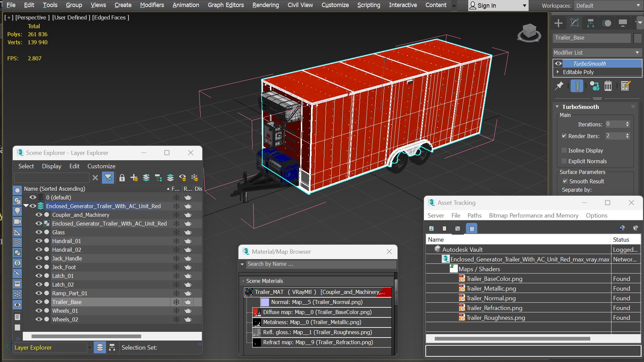This screenshot has width=644, height=362.
Task: Click lock icon in Layer Explorer toolbar
Action: tap(122, 178)
